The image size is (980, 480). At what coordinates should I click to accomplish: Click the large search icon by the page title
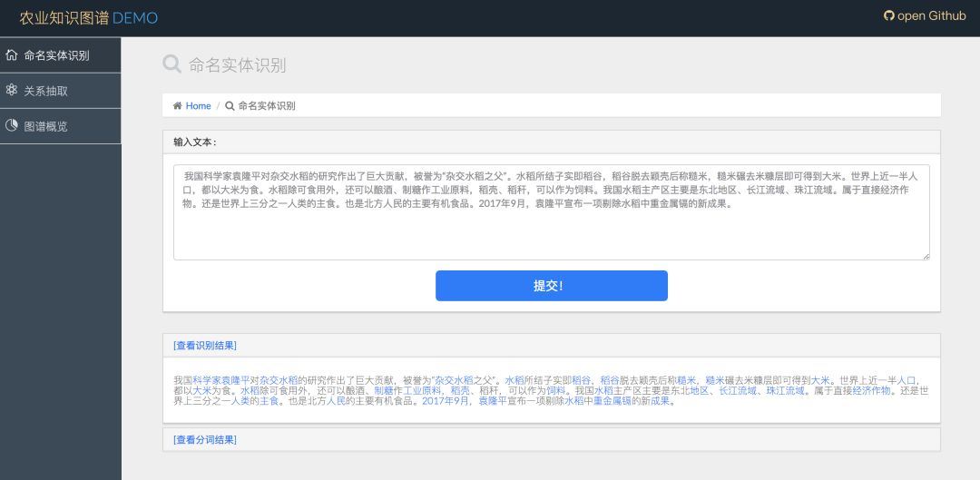click(x=171, y=64)
